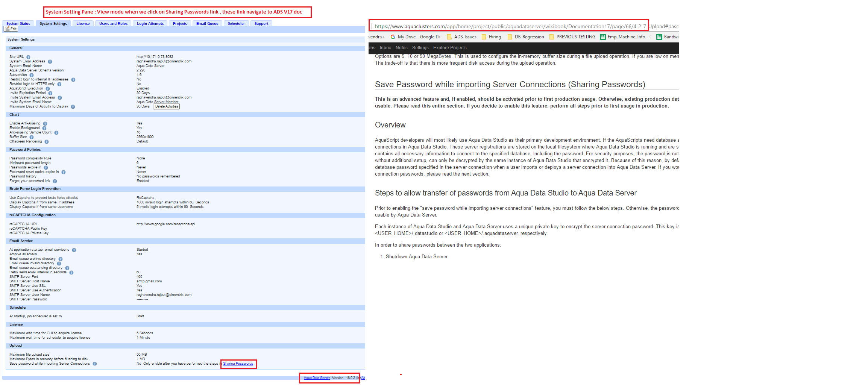Image resolution: width=868 pixels, height=385 pixels.
Task: Click Settings in the dark navigation bar
Action: (x=420, y=48)
